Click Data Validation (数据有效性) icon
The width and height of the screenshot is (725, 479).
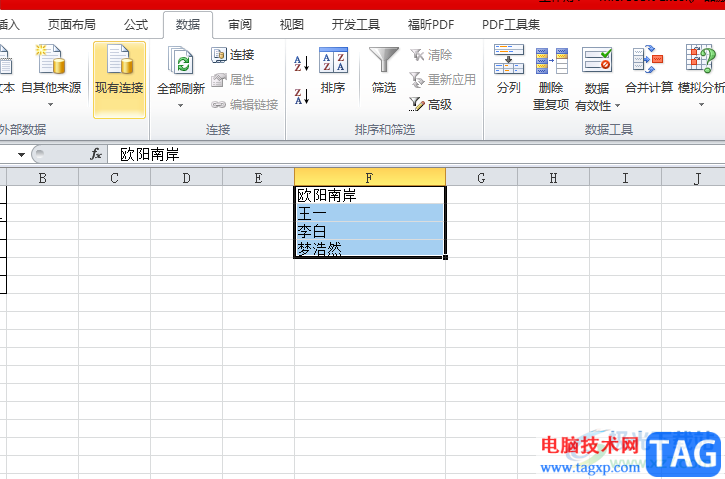coord(597,60)
